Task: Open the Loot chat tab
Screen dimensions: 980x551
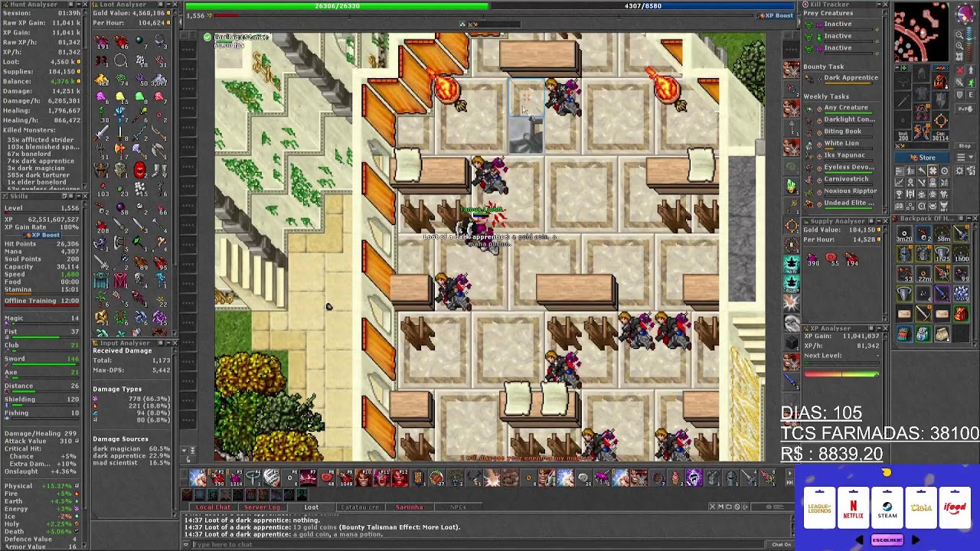Action: click(x=312, y=507)
